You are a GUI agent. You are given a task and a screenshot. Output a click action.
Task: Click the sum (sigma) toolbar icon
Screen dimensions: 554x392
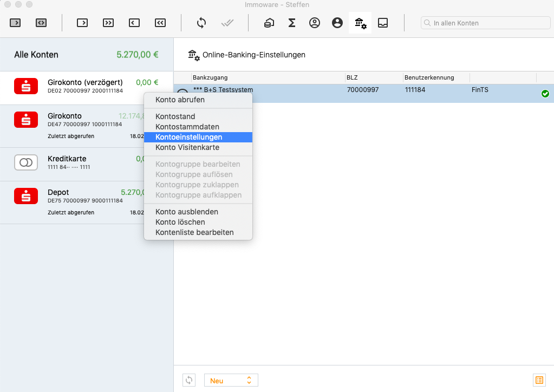point(292,23)
